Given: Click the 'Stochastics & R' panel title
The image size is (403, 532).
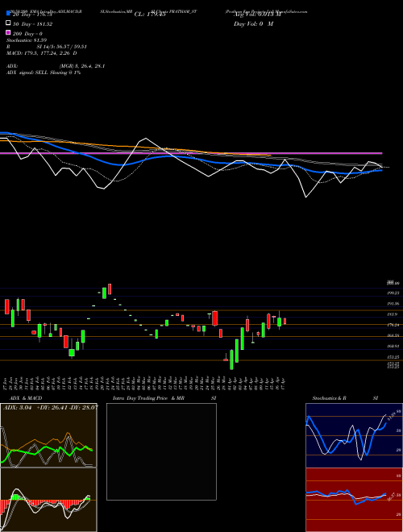Looking at the screenshot, I should click(329, 398).
